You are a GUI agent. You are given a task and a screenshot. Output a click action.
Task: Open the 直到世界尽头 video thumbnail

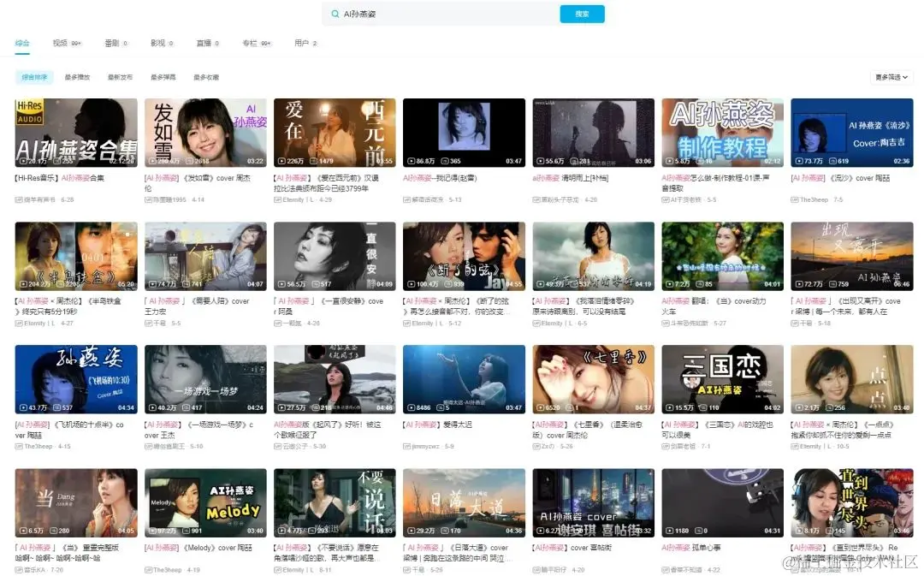click(x=852, y=502)
